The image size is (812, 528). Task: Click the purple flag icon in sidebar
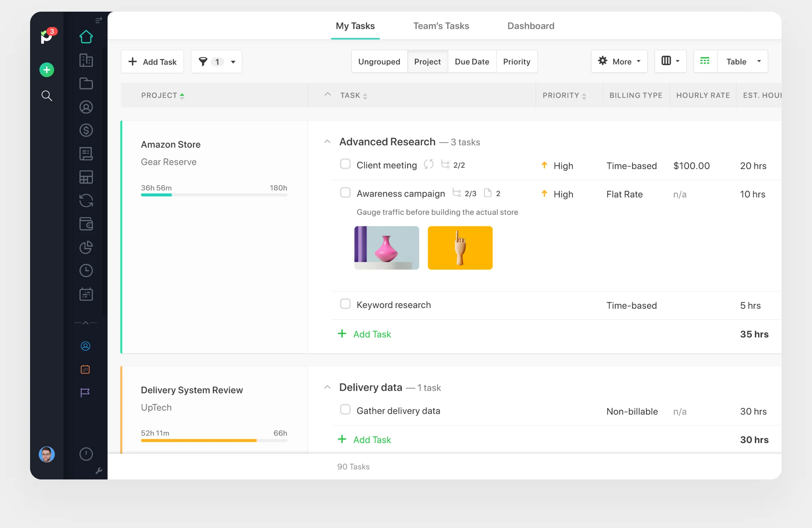coord(85,393)
